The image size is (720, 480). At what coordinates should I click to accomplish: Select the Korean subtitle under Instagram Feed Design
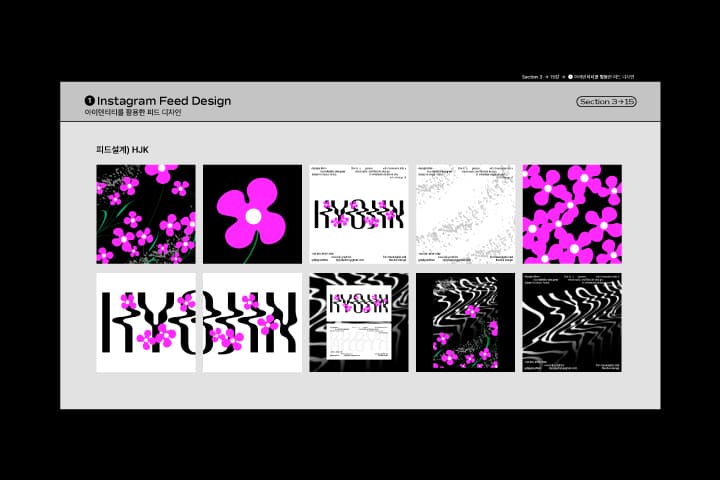(133, 113)
